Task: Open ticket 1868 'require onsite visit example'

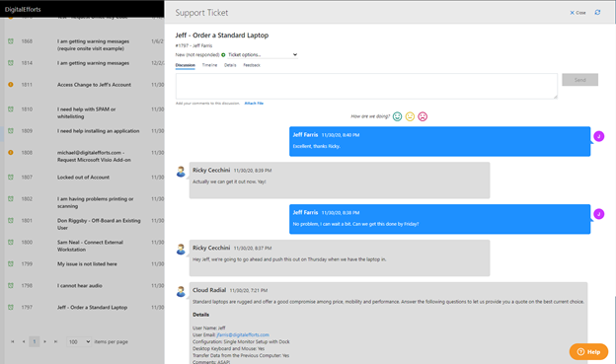Action: pyautogui.click(x=93, y=44)
